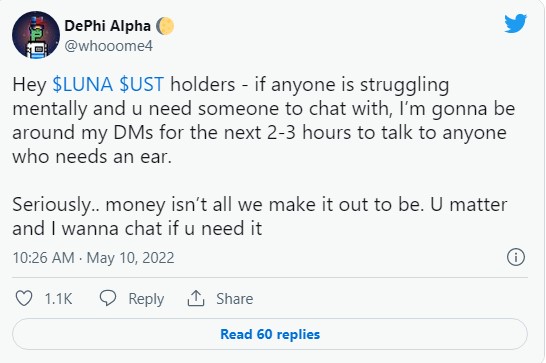Image resolution: width=546 pixels, height=363 pixels.
Task: Click the Reply text label
Action: click(146, 299)
